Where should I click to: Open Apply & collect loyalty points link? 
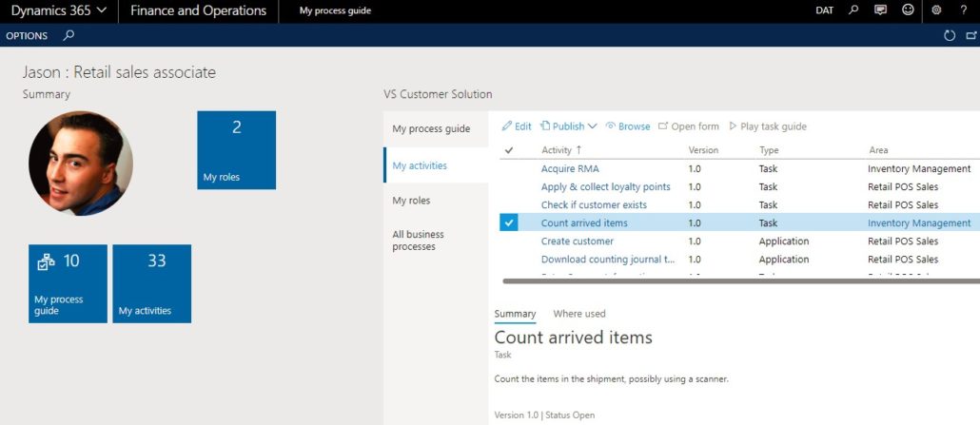[606, 187]
